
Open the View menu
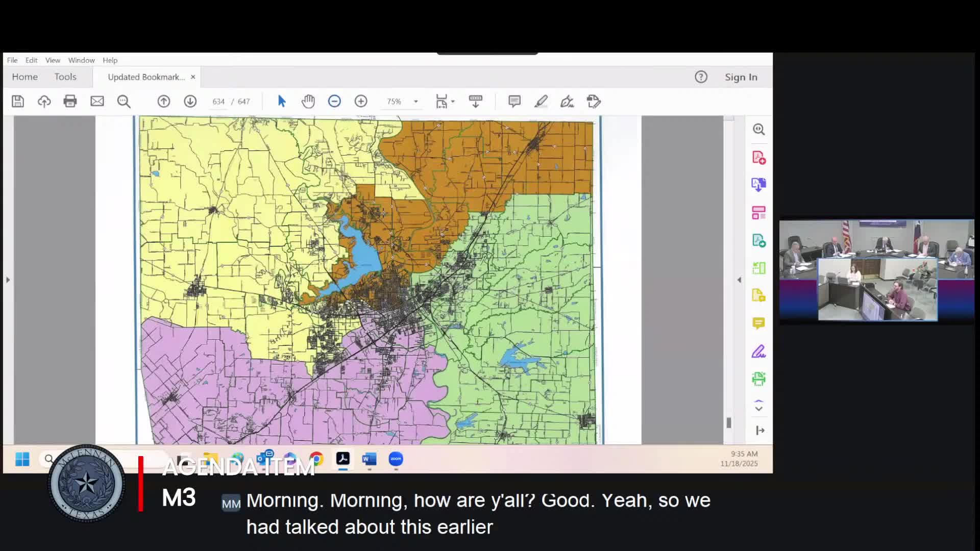53,60
